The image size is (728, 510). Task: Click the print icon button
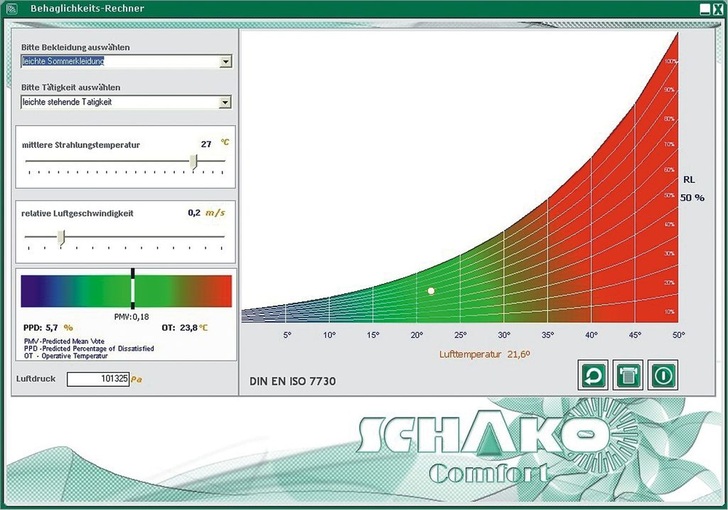coord(628,376)
